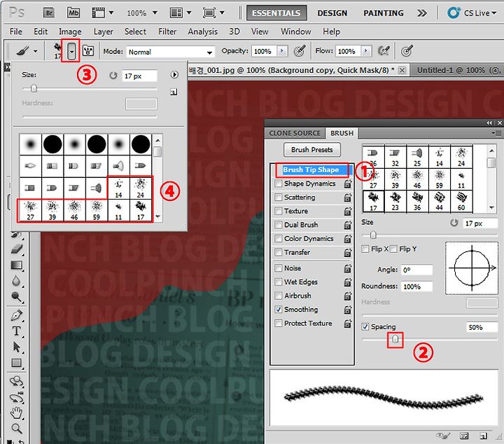Enable the Shape Dynamics checkbox
The width and height of the screenshot is (504, 444).
point(279,183)
